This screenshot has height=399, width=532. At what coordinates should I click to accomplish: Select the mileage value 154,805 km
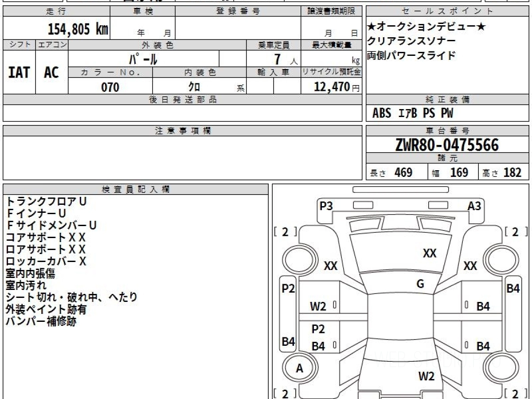[78, 29]
